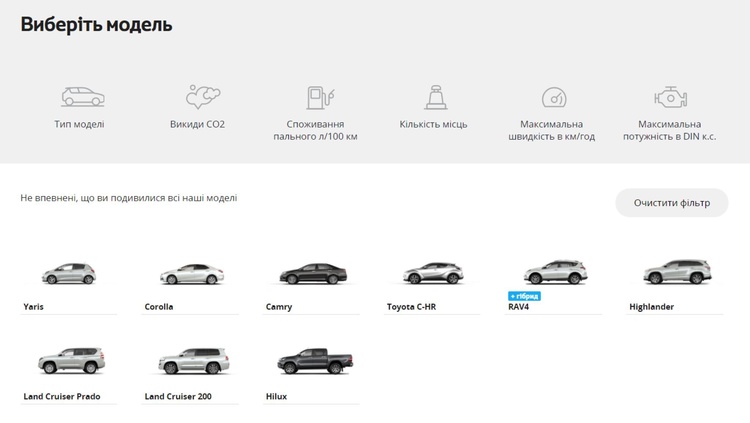
Task: Select the Toyota C-HR car image
Action: (433, 273)
